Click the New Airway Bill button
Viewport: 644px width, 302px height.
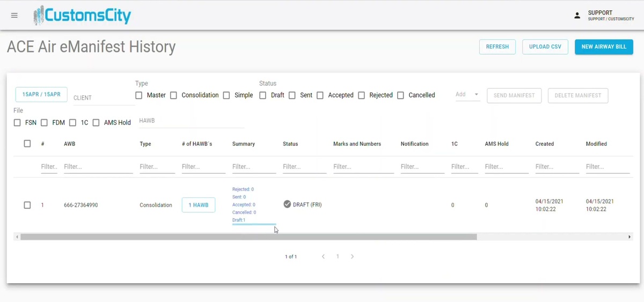coord(604,47)
